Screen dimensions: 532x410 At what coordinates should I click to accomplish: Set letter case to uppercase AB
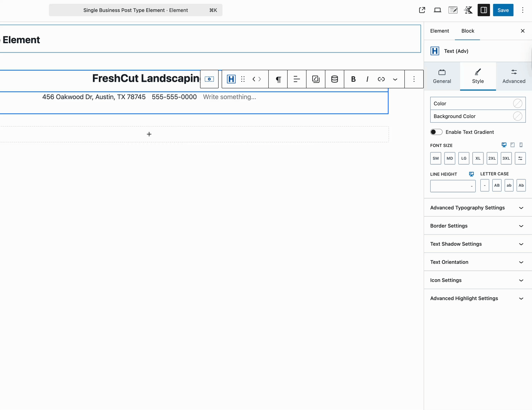click(x=497, y=185)
